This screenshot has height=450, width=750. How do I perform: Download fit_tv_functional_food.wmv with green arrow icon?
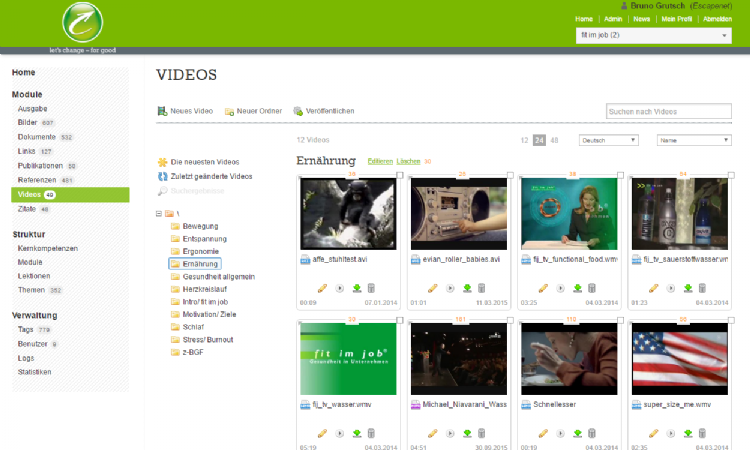[x=577, y=288]
